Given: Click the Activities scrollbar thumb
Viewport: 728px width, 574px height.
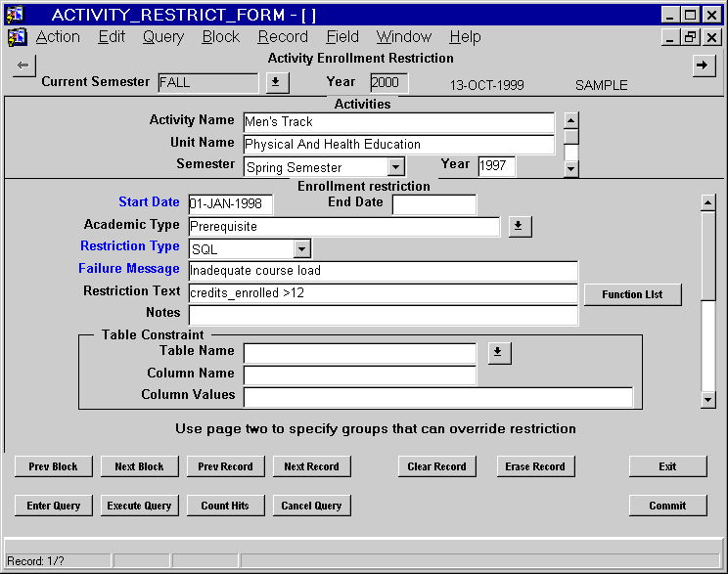Looking at the screenshot, I should 571,137.
